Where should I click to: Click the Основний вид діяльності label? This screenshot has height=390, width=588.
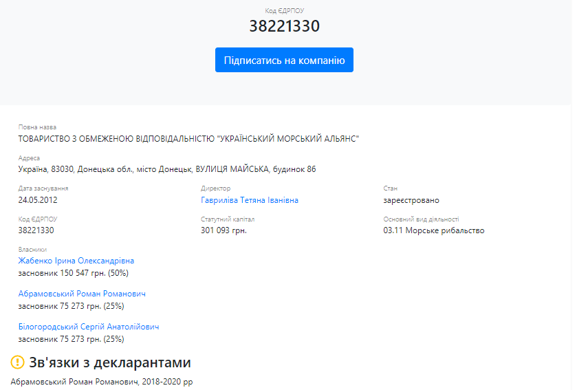click(x=421, y=219)
